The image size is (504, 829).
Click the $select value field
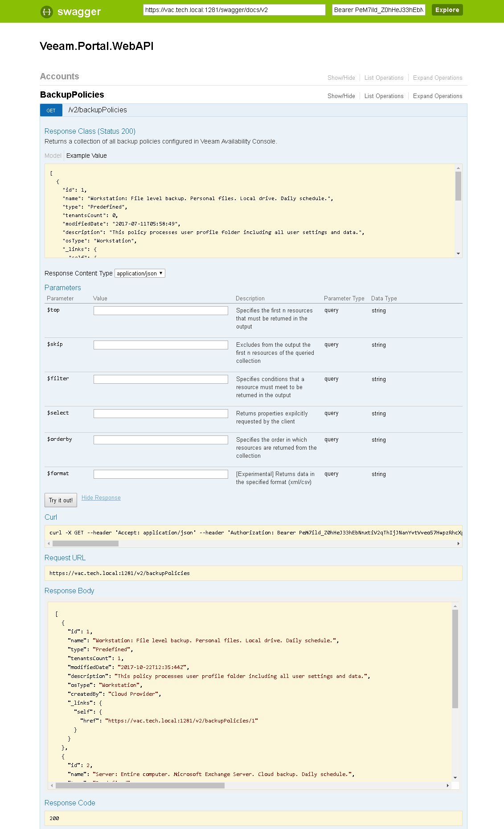160,414
